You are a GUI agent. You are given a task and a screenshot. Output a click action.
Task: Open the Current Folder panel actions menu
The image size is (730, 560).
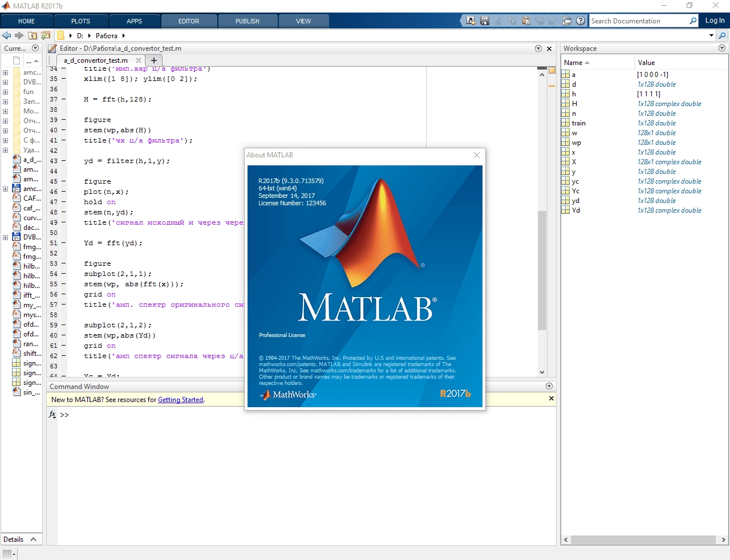35,48
